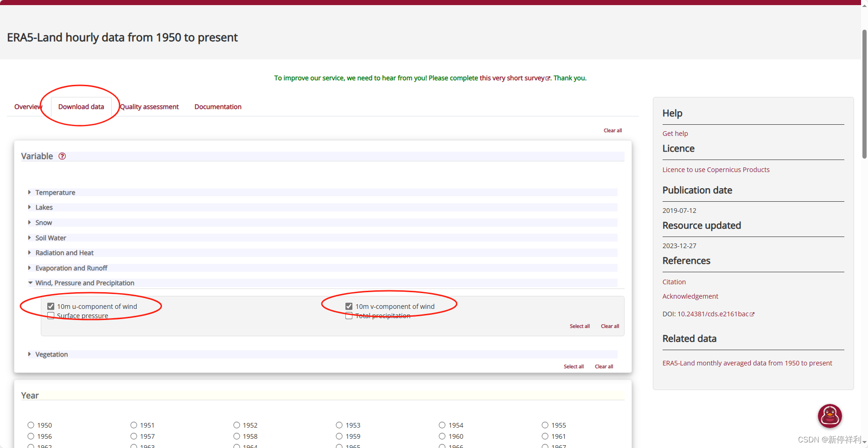Click the publication date 2019-07-12
Viewport: 868px width, 448px height.
[x=679, y=211]
